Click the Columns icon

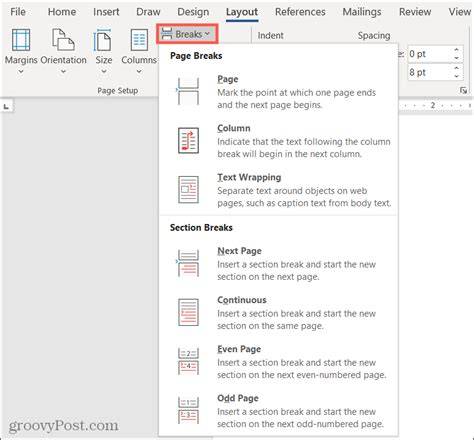(x=139, y=40)
